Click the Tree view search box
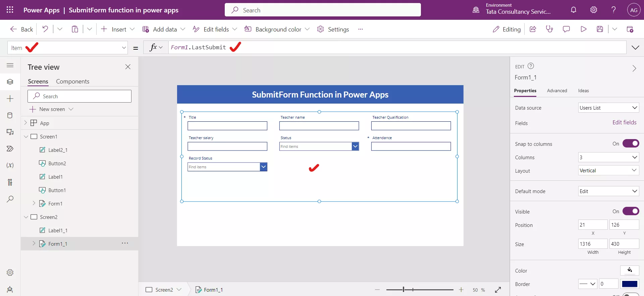The height and width of the screenshot is (296, 644). point(79,96)
